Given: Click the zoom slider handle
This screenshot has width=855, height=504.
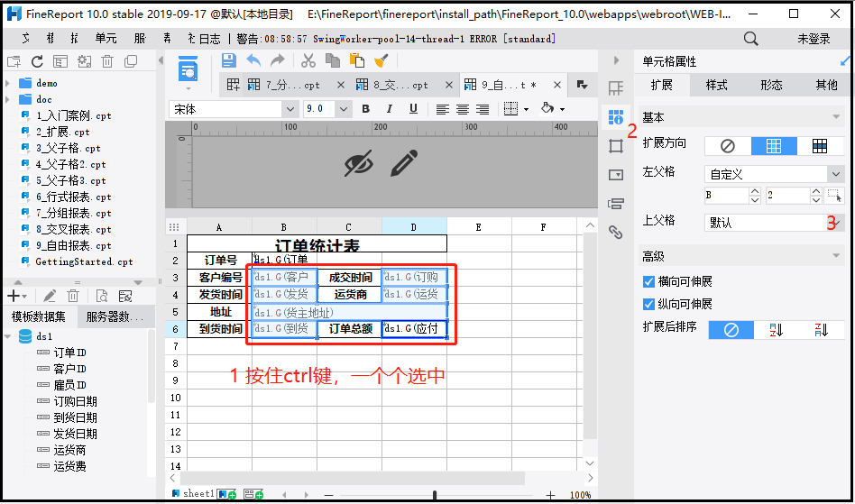Looking at the screenshot, I should [x=435, y=495].
